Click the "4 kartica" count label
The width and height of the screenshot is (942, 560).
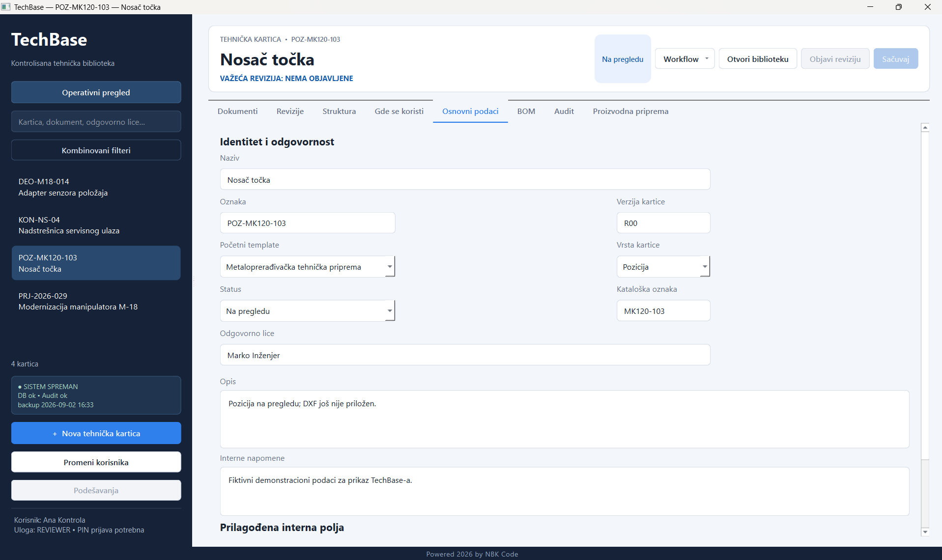[25, 364]
